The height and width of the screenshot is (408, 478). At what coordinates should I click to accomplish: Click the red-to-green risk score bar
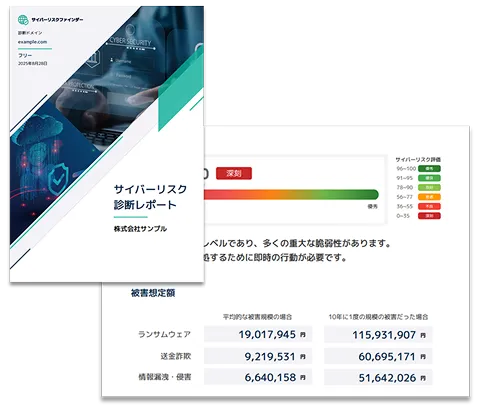[x=291, y=194]
